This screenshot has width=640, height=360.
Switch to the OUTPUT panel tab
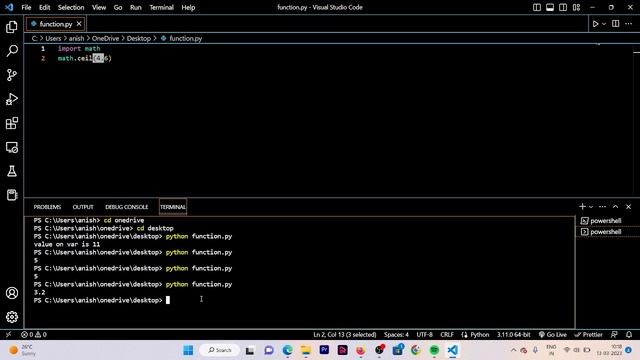pos(83,207)
